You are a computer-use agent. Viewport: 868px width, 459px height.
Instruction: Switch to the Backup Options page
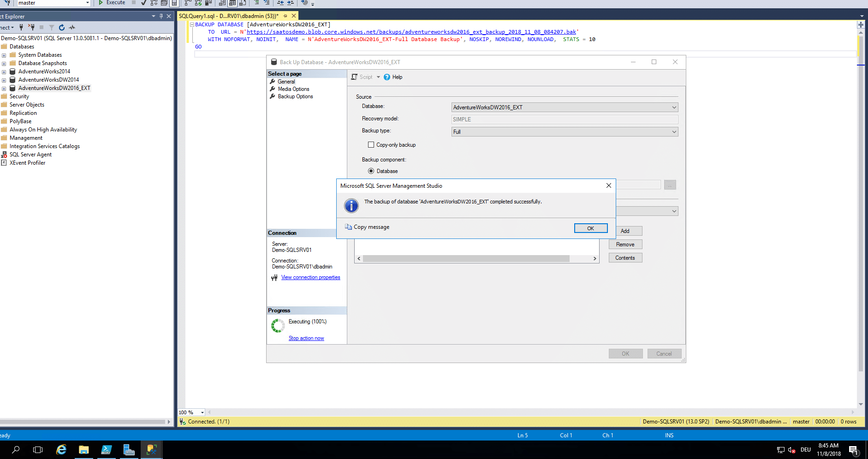pos(295,96)
